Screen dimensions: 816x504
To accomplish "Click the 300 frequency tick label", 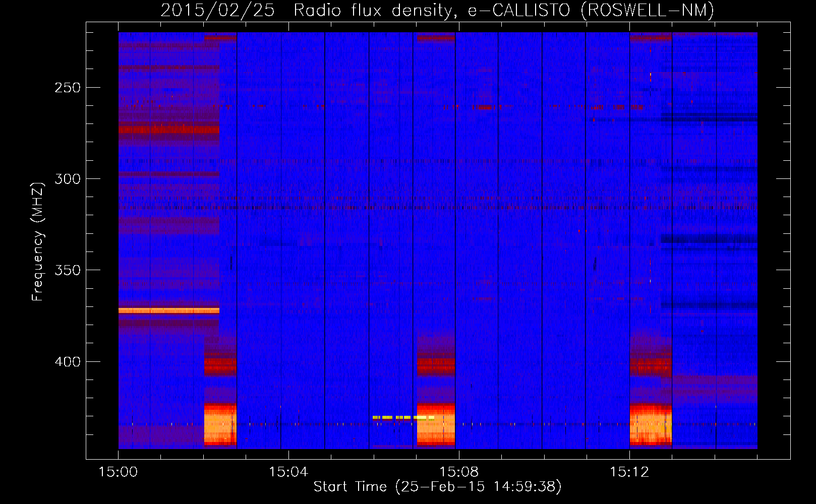I will 68,179.
